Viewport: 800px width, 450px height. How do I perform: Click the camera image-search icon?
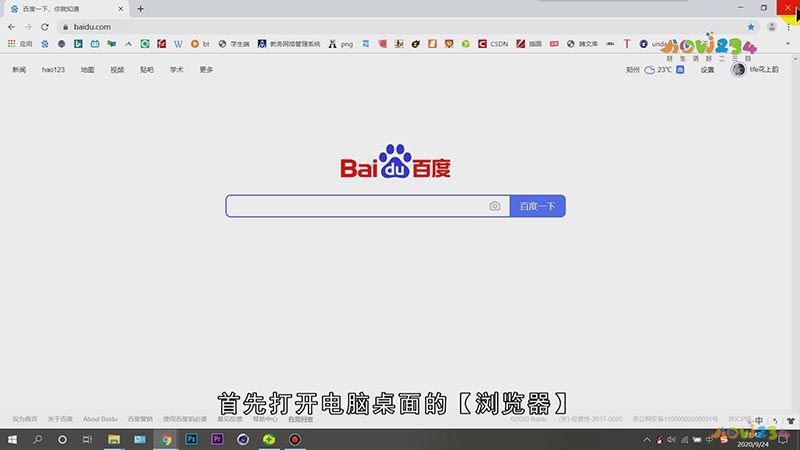[494, 206]
